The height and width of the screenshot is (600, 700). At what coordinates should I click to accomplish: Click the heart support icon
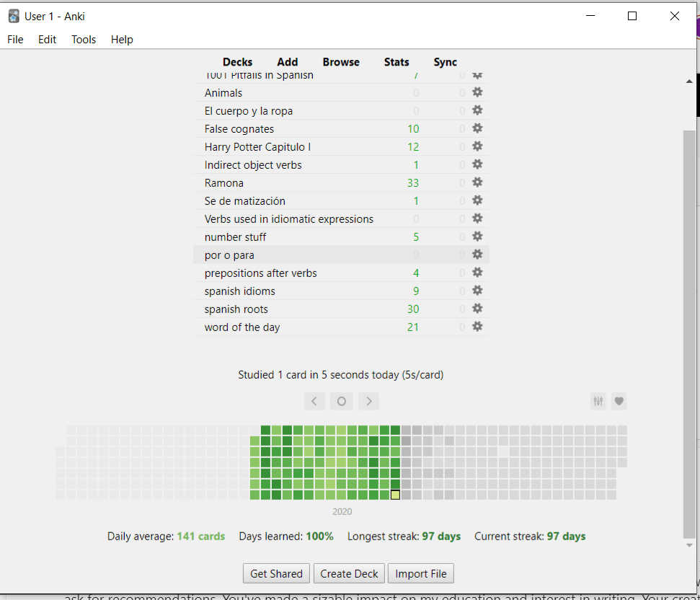pyautogui.click(x=619, y=402)
